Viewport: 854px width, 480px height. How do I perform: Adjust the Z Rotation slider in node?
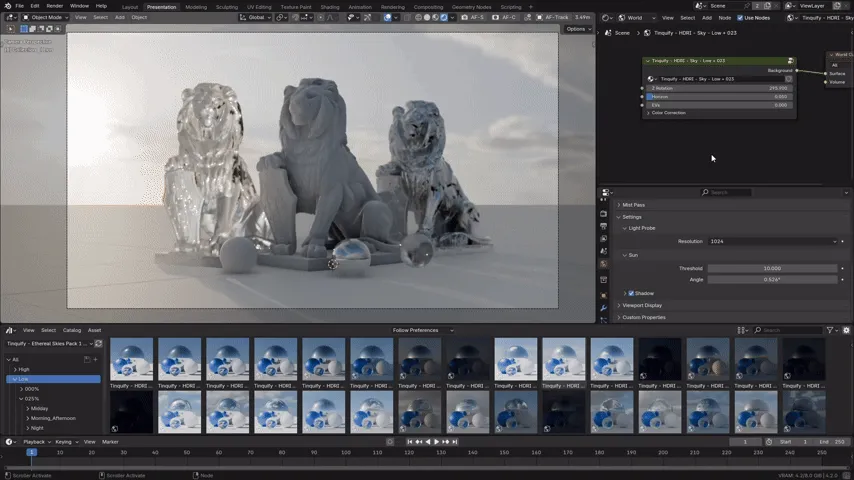coord(718,88)
